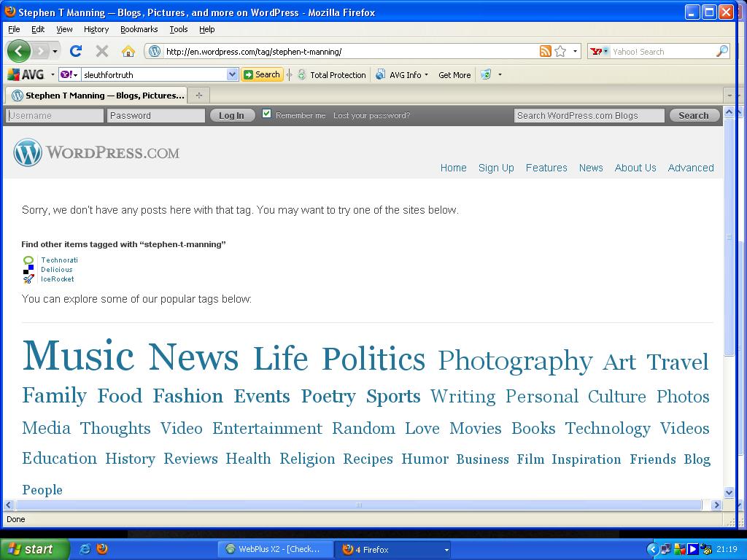Open the Edit menu

pyautogui.click(x=38, y=29)
